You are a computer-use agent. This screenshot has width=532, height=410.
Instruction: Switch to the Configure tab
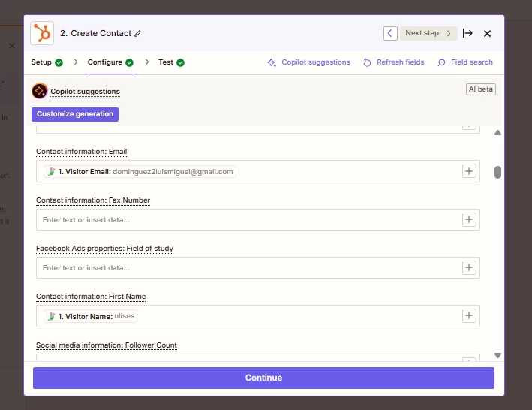110,62
